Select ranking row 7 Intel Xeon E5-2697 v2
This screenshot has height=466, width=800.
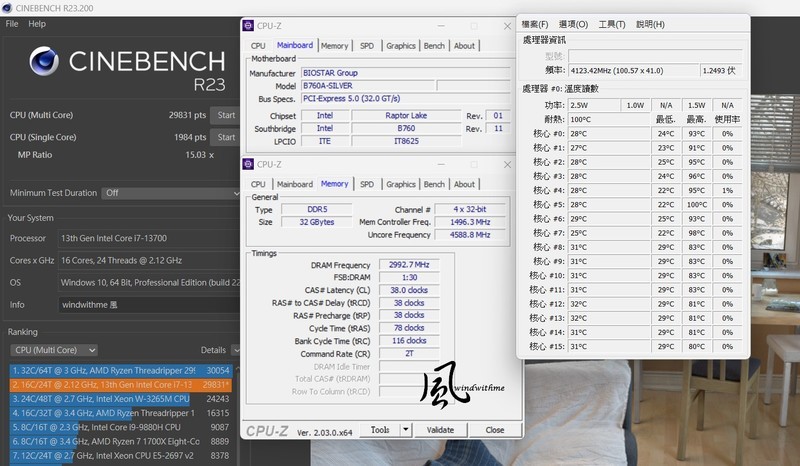[x=120, y=456]
